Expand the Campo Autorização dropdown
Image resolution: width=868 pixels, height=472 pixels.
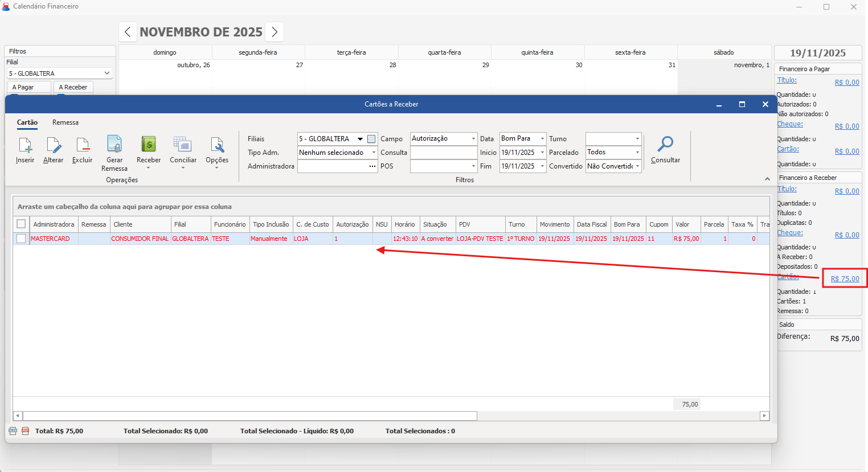coord(473,139)
